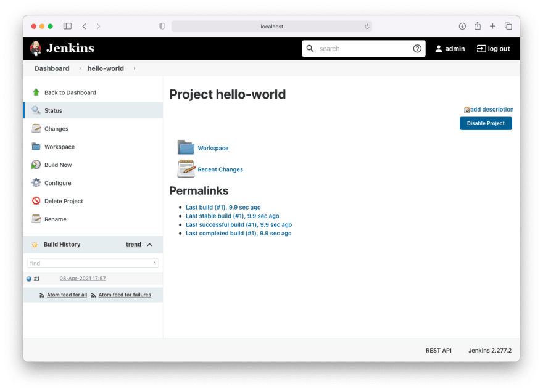Click the Jenkins 2.277.2 version link
543x392 pixels.
(x=490, y=351)
